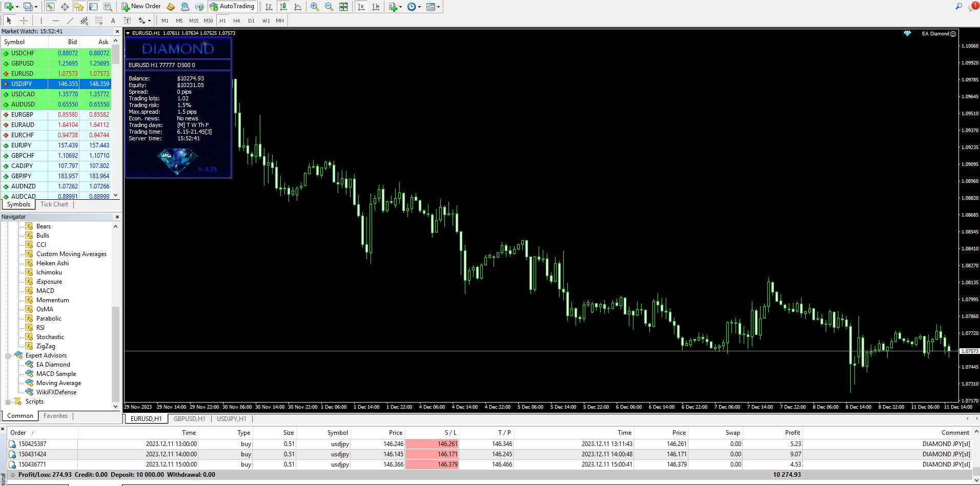Open profiles dropdown arrow

[x=36, y=7]
